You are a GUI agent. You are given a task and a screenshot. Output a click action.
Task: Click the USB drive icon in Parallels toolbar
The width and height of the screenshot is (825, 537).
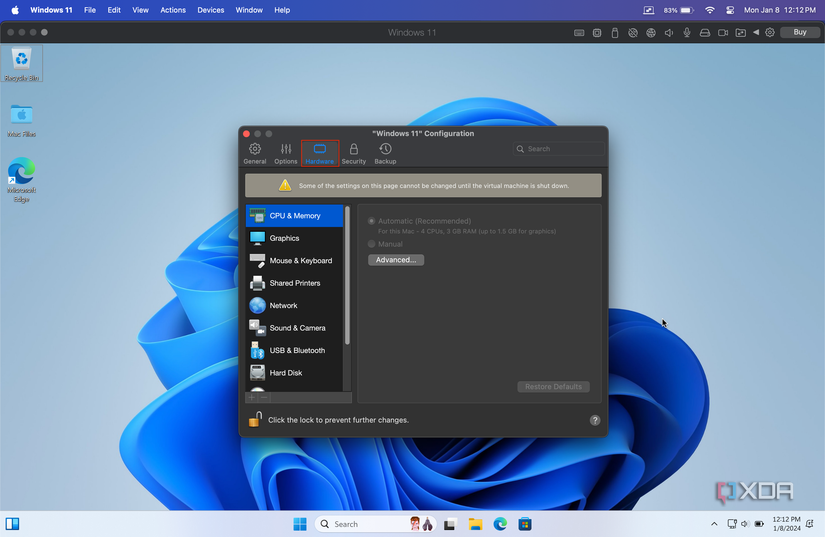615,33
